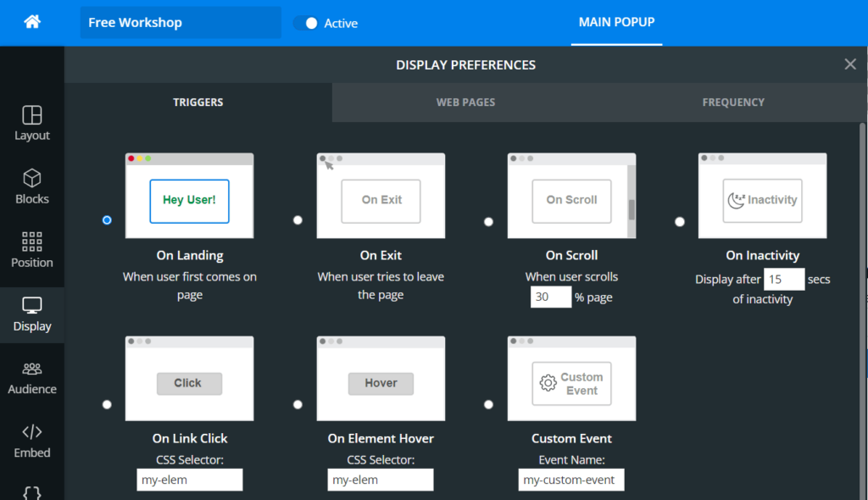
Task: Switch to the Web Pages tab
Action: 465,102
